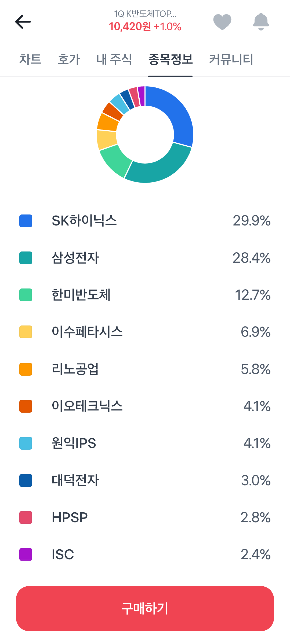Tap the 1Q K반도체TOP title text
The height and width of the screenshot is (644, 290).
[145, 14]
